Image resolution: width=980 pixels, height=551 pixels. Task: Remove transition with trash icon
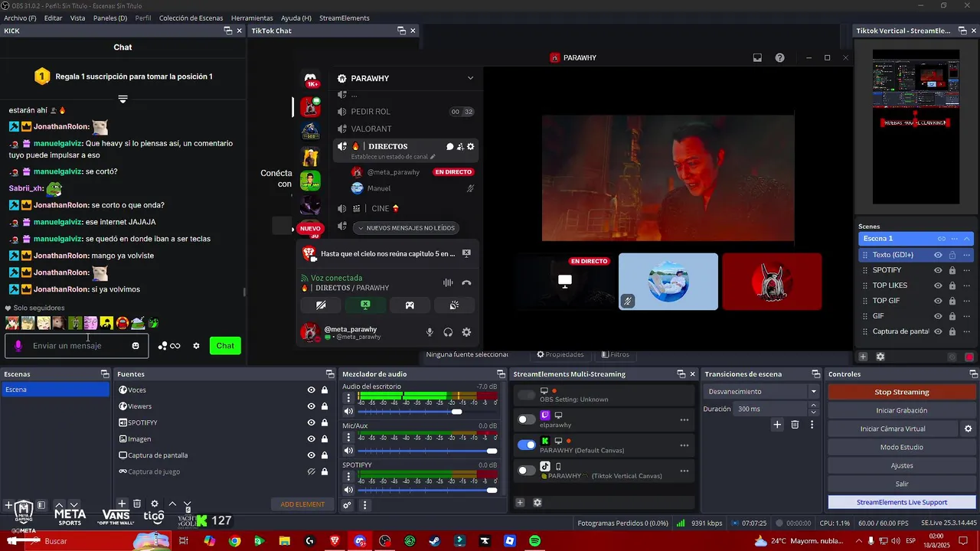pyautogui.click(x=795, y=424)
